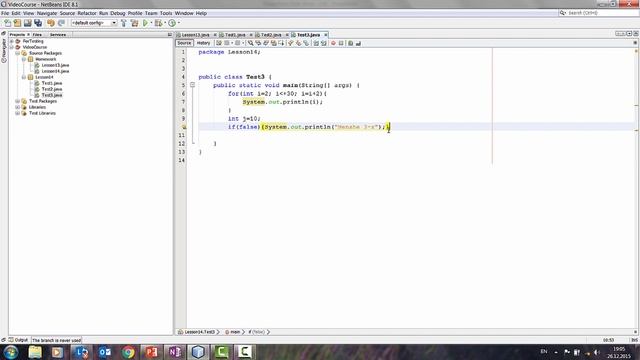Collapse the Source Packages node
The height and width of the screenshot is (360, 640).
(x=18, y=53)
